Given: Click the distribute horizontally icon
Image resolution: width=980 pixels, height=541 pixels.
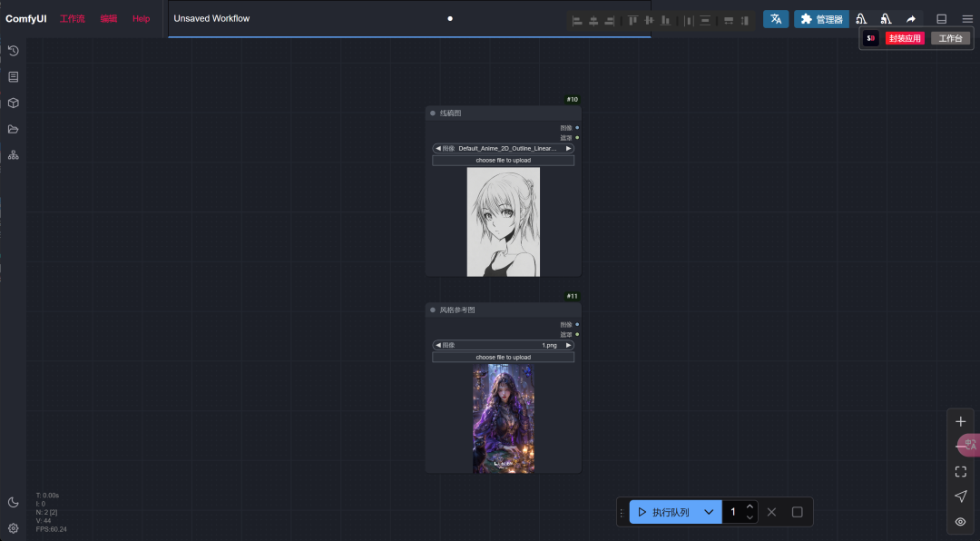Looking at the screenshot, I should [689, 21].
